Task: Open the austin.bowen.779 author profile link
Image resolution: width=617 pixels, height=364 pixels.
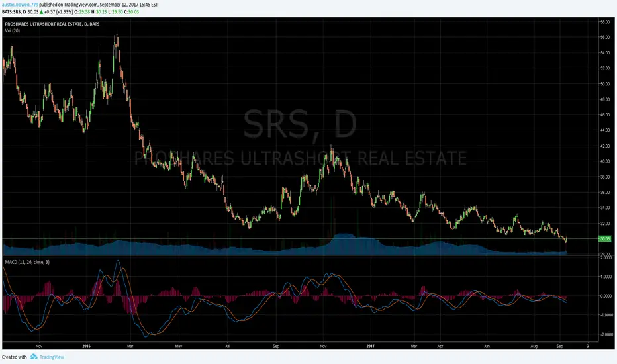Action: click(x=20, y=5)
